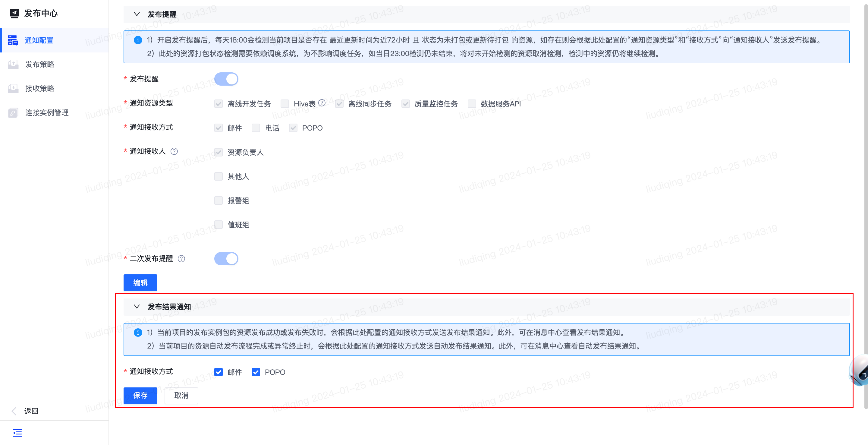Open 接收策略 menu item

point(55,88)
